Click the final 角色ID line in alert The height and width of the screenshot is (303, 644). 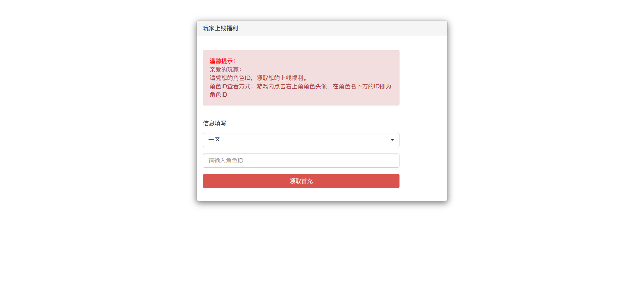click(218, 95)
